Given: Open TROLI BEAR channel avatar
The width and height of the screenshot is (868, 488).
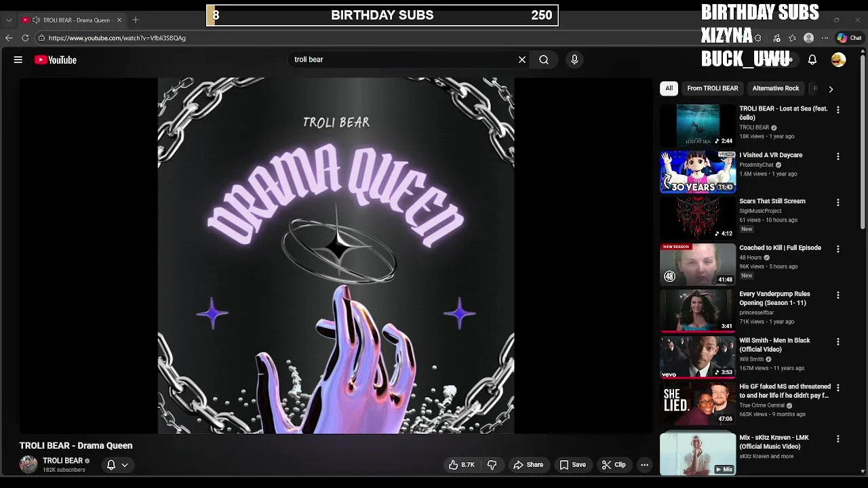Looking at the screenshot, I should pyautogui.click(x=28, y=464).
